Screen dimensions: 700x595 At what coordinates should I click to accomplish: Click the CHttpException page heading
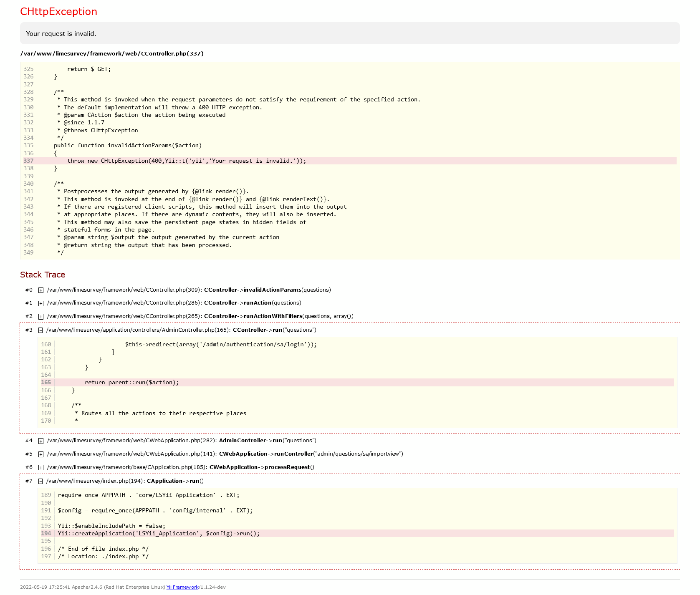[58, 12]
